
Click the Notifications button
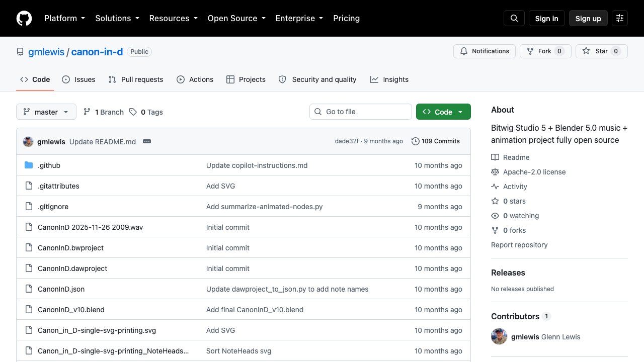tap(485, 51)
